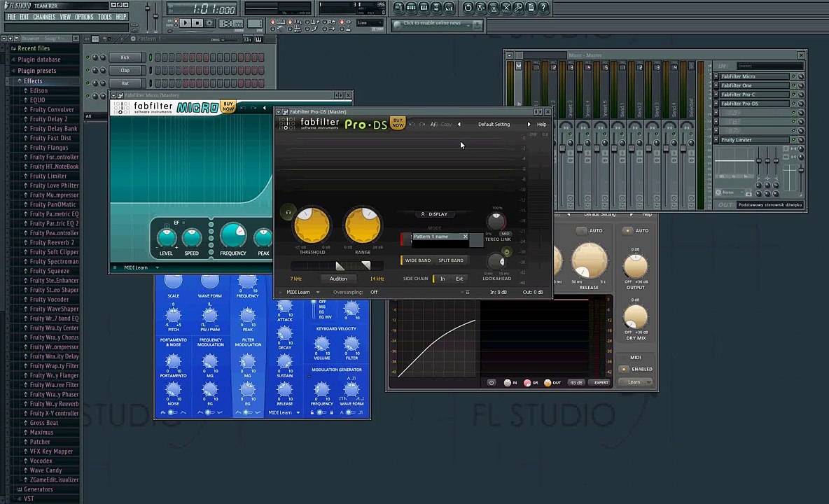Click the scissors toolbar icon
829x504 pixels.
click(x=506, y=8)
